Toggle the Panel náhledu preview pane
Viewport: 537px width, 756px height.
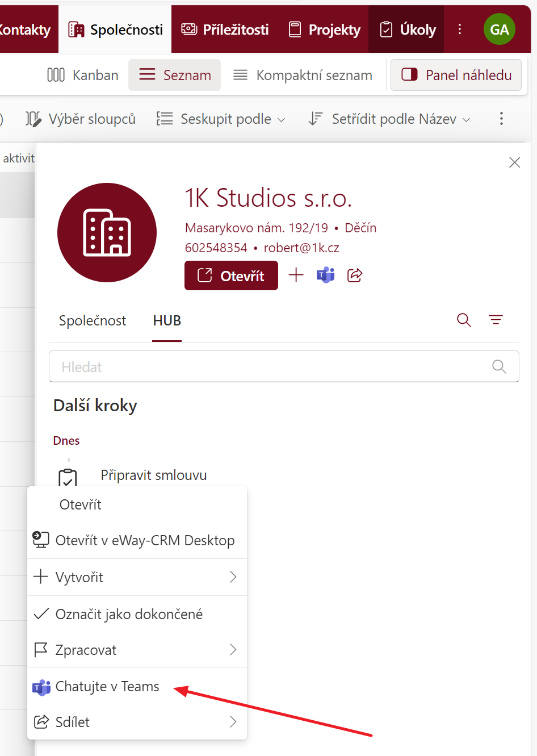[456, 75]
